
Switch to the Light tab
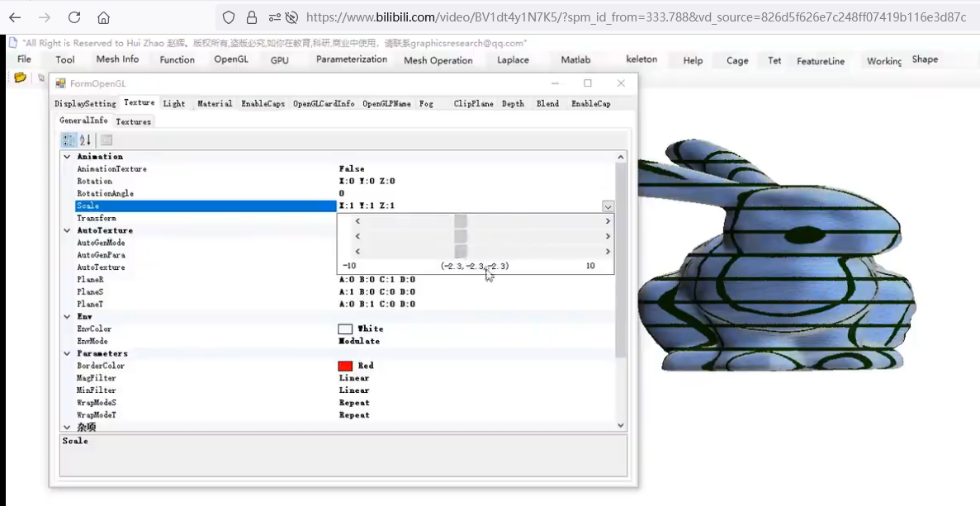click(173, 104)
